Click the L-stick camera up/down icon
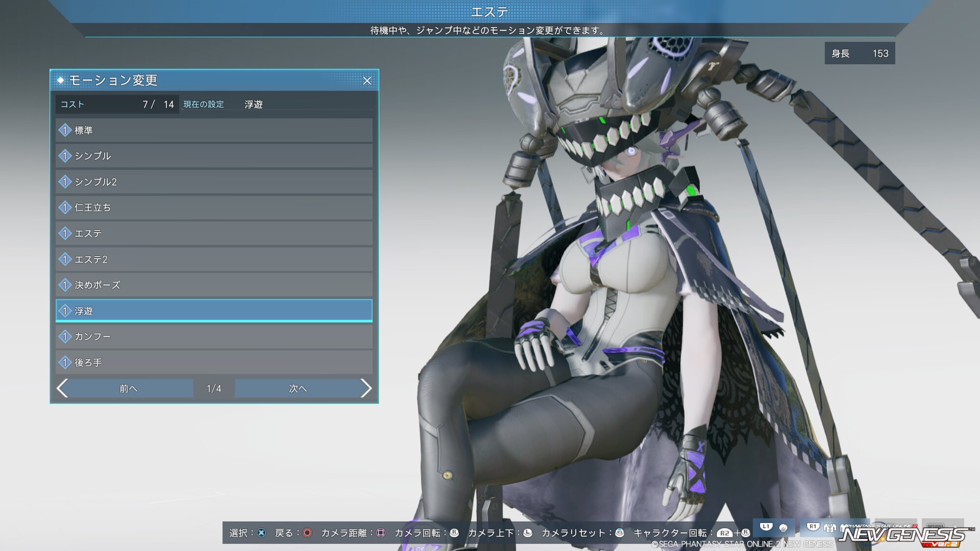 (x=528, y=533)
